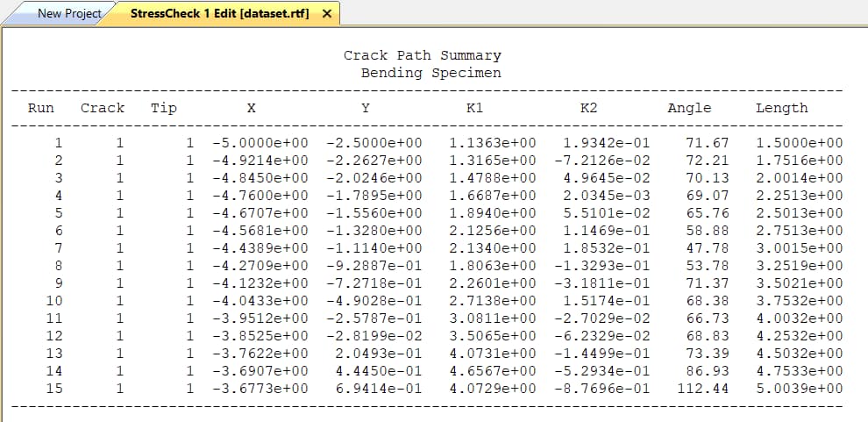Click the K2 value 2.0345e-03

[606, 196]
